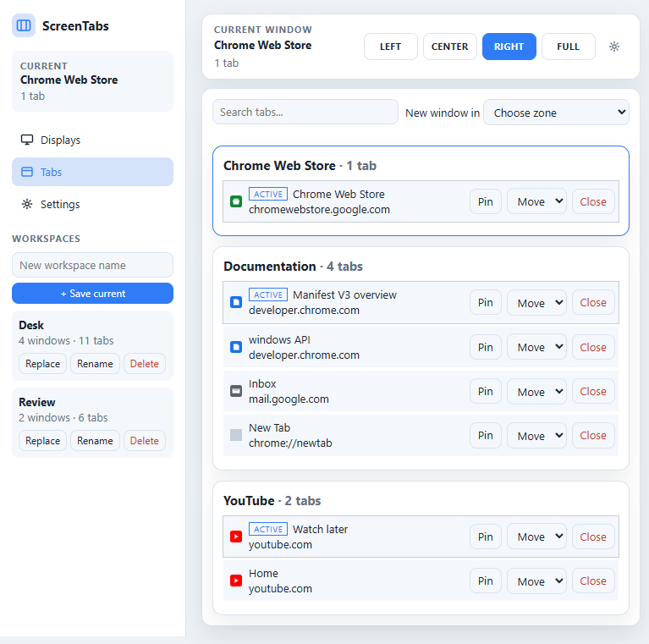Switch to the Tabs section

tap(92, 172)
